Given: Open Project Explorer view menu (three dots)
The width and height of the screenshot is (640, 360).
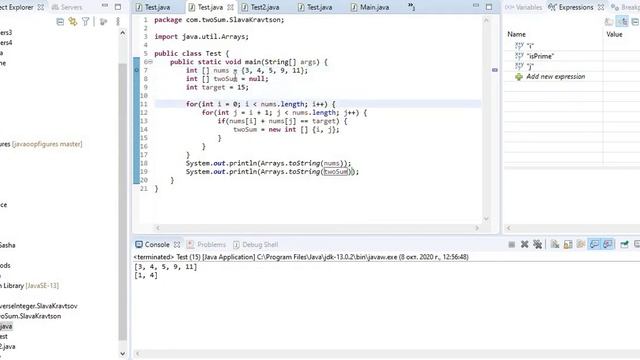Looking at the screenshot, I should click(x=118, y=22).
